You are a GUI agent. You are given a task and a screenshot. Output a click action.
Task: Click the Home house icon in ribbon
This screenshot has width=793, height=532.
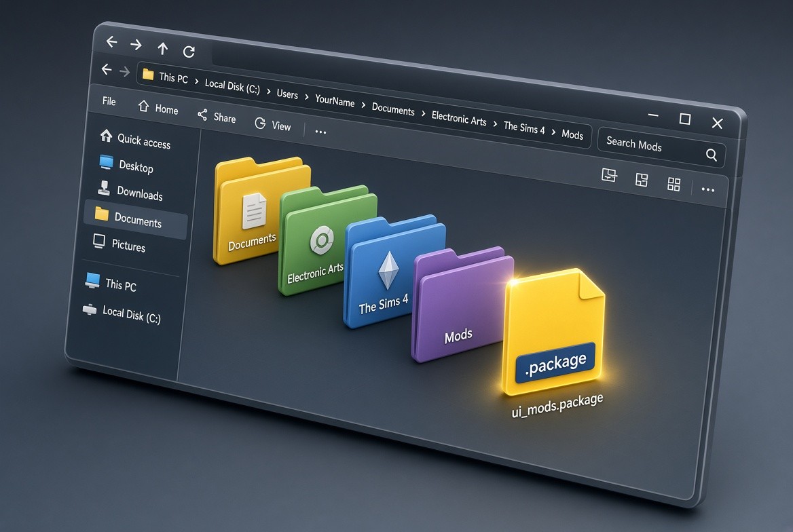point(144,106)
